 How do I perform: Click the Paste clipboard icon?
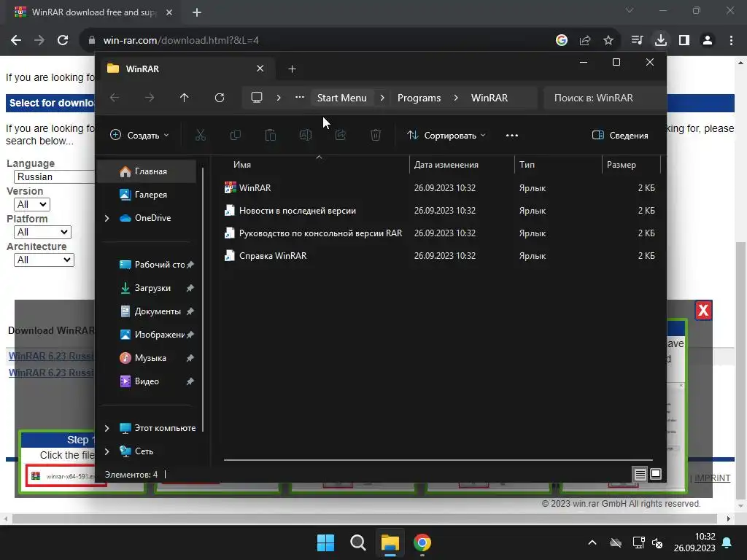coord(270,135)
